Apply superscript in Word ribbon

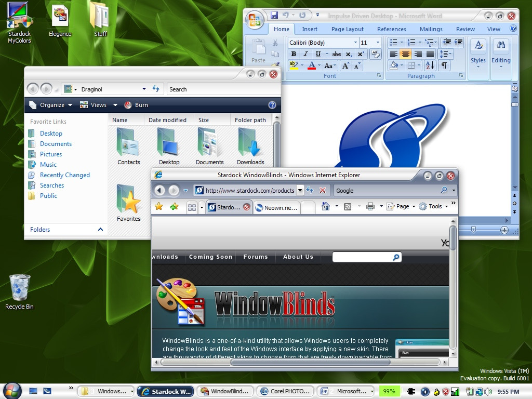[361, 54]
